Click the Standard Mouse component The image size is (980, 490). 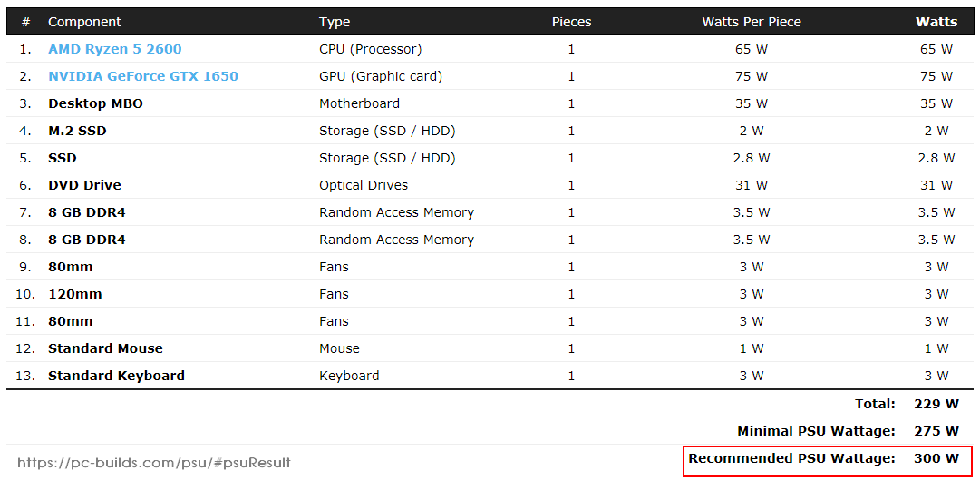pyautogui.click(x=106, y=348)
